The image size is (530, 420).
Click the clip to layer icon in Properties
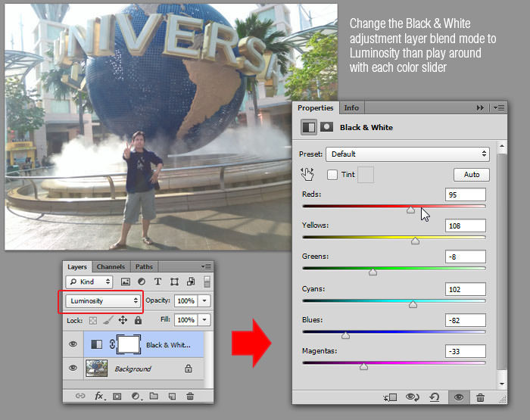(391, 397)
